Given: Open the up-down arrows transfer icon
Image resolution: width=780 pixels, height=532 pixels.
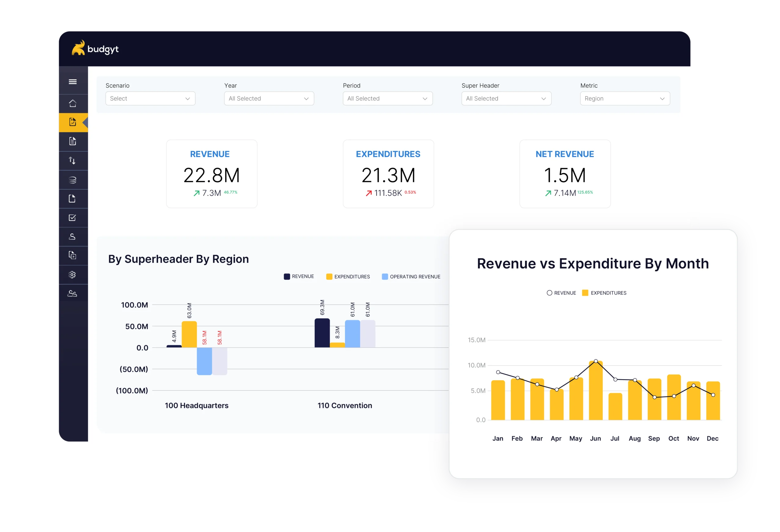Looking at the screenshot, I should click(x=72, y=161).
